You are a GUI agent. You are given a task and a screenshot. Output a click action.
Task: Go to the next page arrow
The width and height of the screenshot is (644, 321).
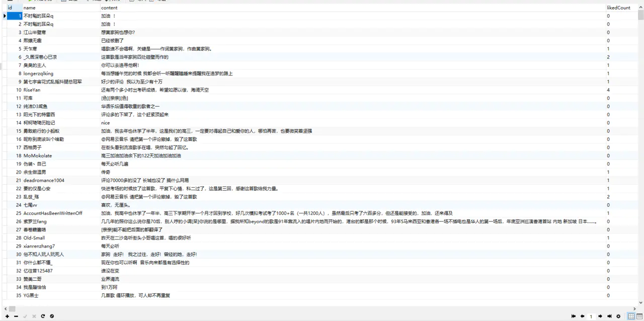pyautogui.click(x=600, y=316)
